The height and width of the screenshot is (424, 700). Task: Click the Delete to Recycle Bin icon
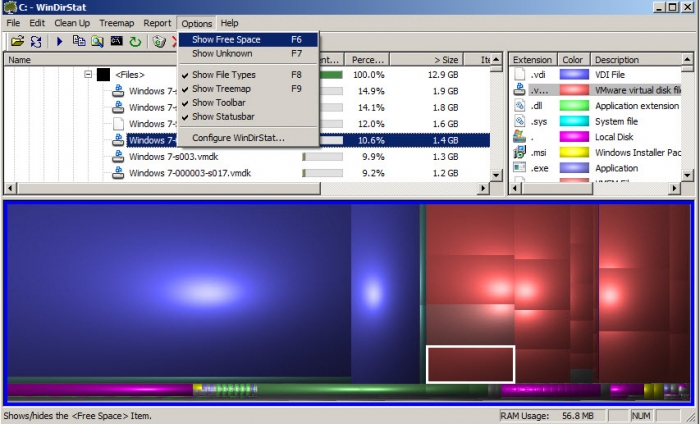pos(159,42)
